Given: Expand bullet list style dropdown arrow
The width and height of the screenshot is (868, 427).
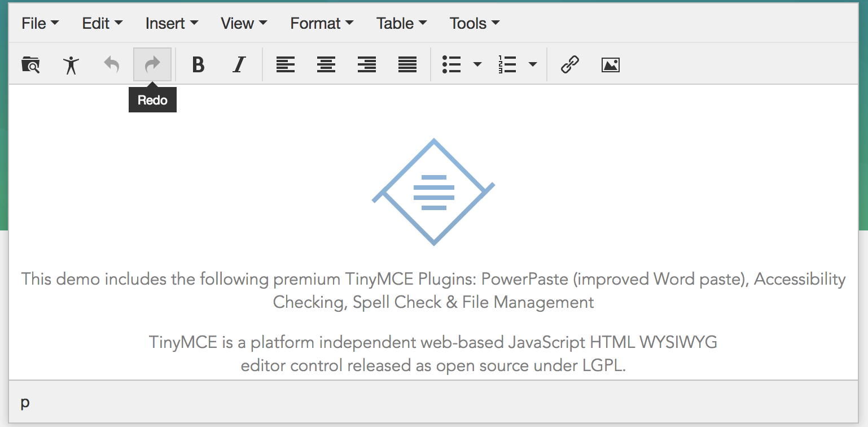Looking at the screenshot, I should [x=477, y=65].
